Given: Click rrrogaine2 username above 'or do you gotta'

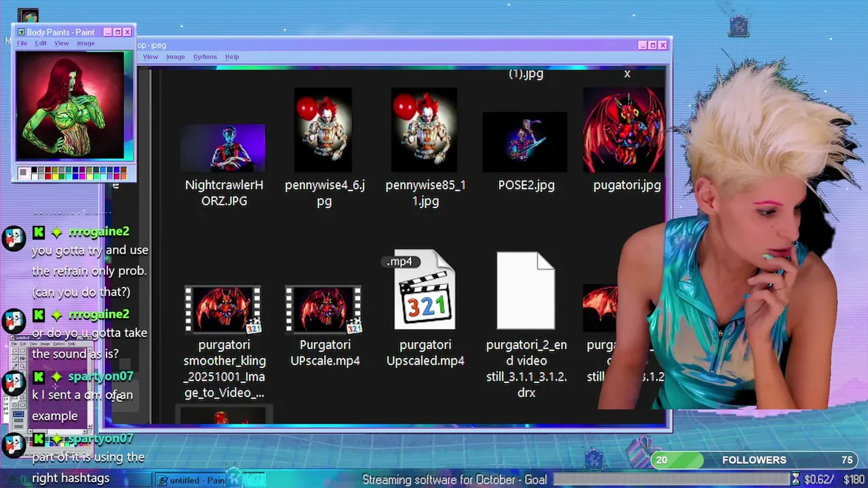Looking at the screenshot, I should (x=98, y=314).
